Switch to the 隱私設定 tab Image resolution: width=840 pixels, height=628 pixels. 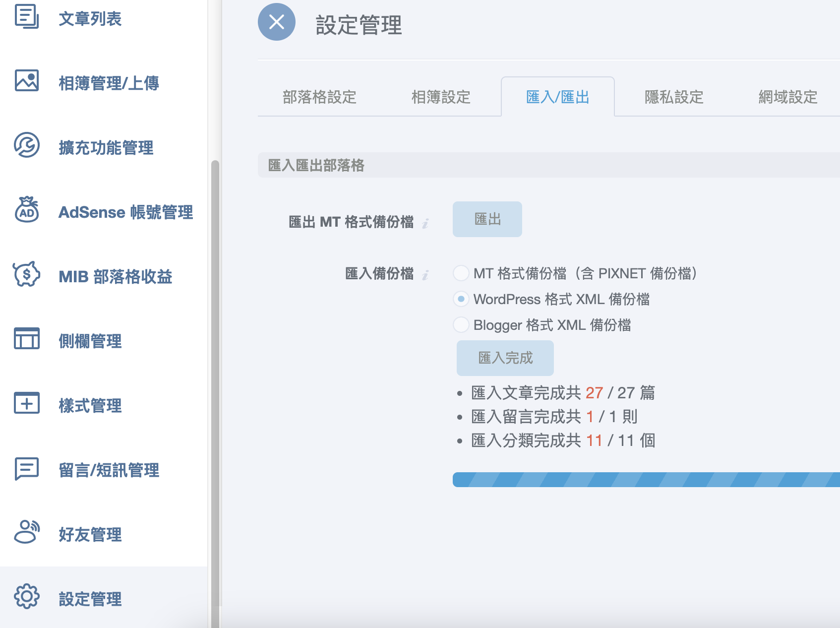click(674, 97)
